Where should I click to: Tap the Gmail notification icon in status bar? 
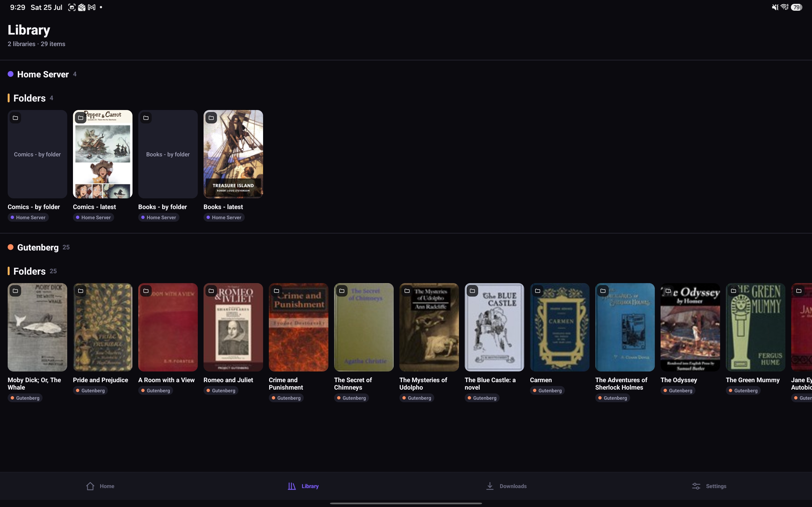[92, 7]
